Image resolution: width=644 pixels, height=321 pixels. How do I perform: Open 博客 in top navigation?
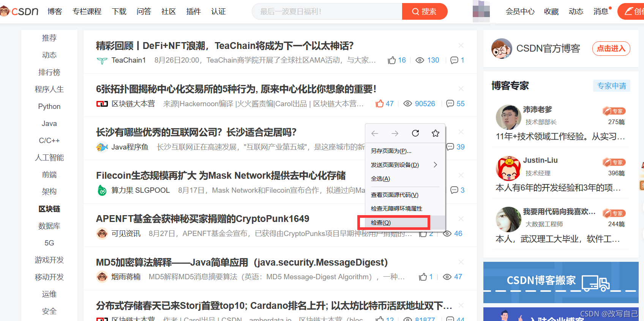[55, 11]
